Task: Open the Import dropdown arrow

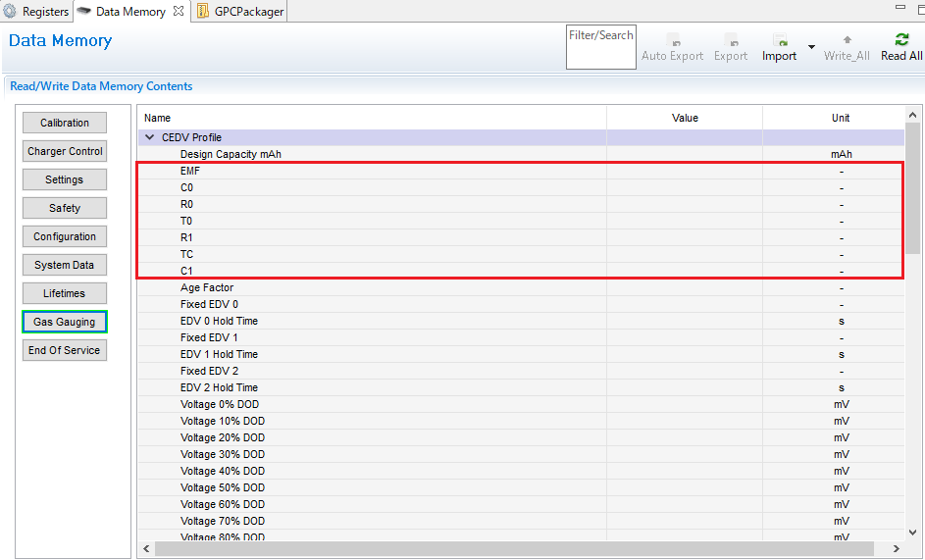Action: 811,47
